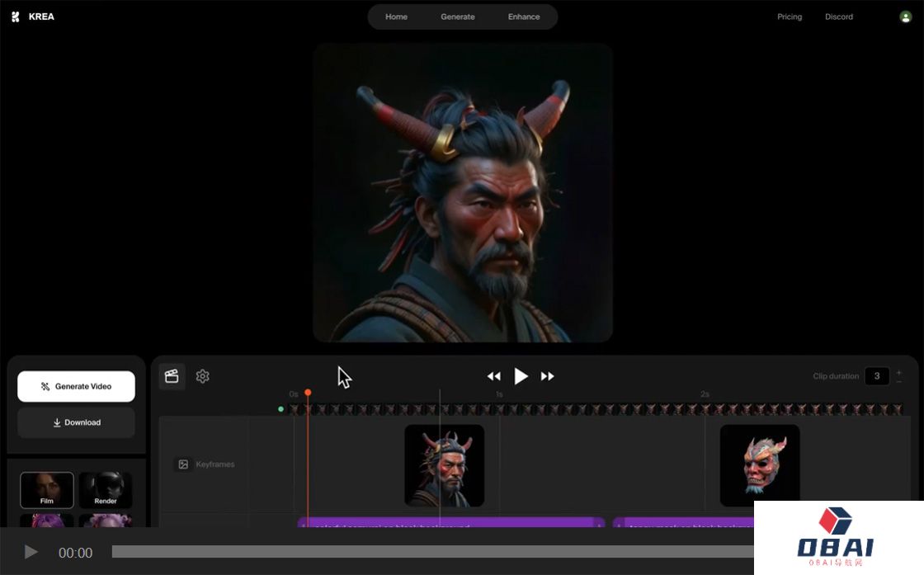The image size is (924, 575).
Task: Play the timeline preview
Action: [521, 376]
